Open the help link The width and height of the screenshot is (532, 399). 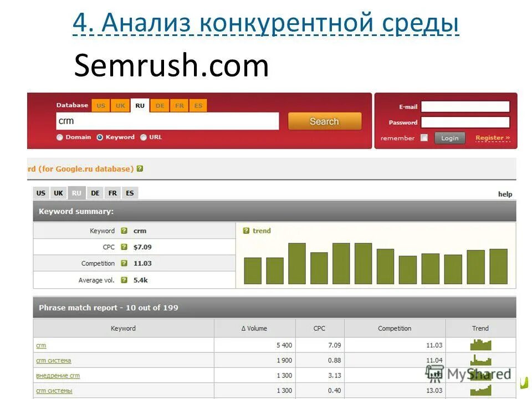pyautogui.click(x=505, y=194)
